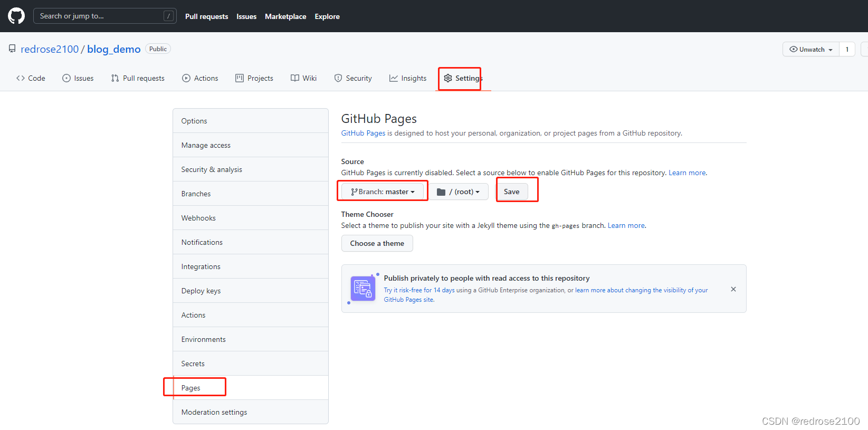Open Environments settings page
Image resolution: width=868 pixels, height=430 pixels.
pos(251,339)
